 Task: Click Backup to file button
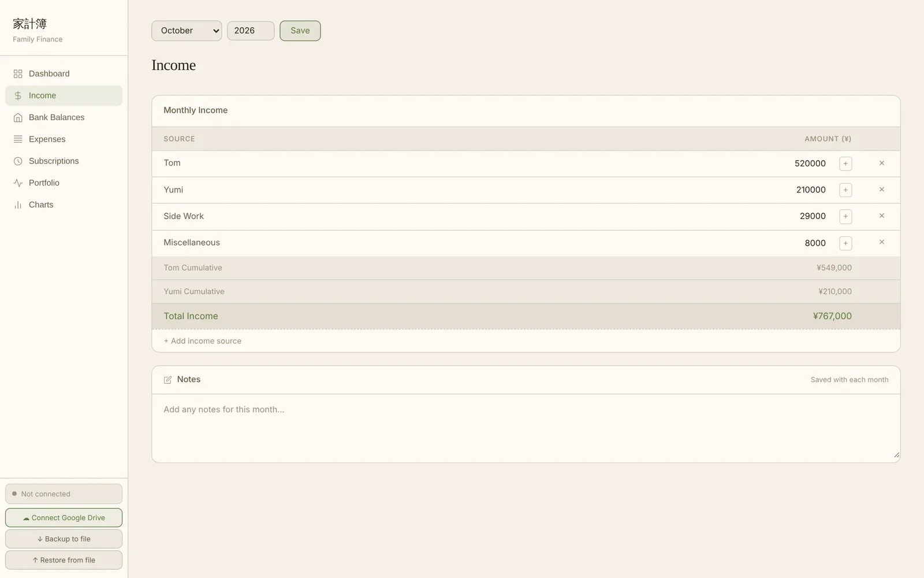(64, 539)
